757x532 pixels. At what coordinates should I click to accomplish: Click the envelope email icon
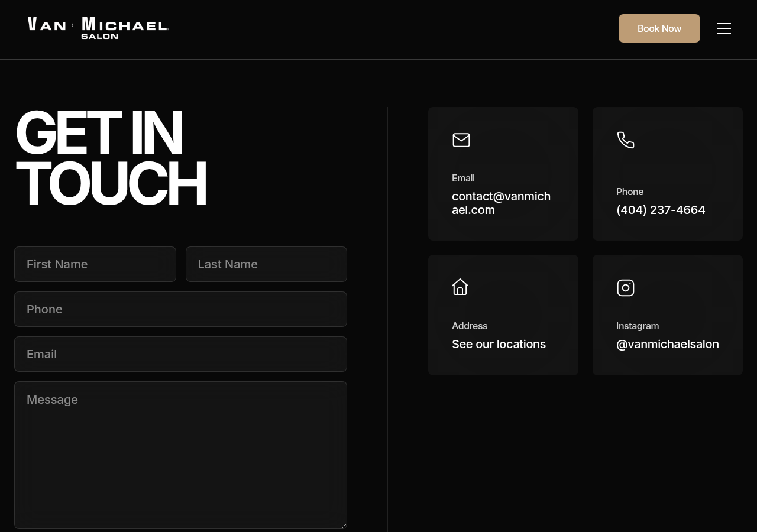(461, 140)
